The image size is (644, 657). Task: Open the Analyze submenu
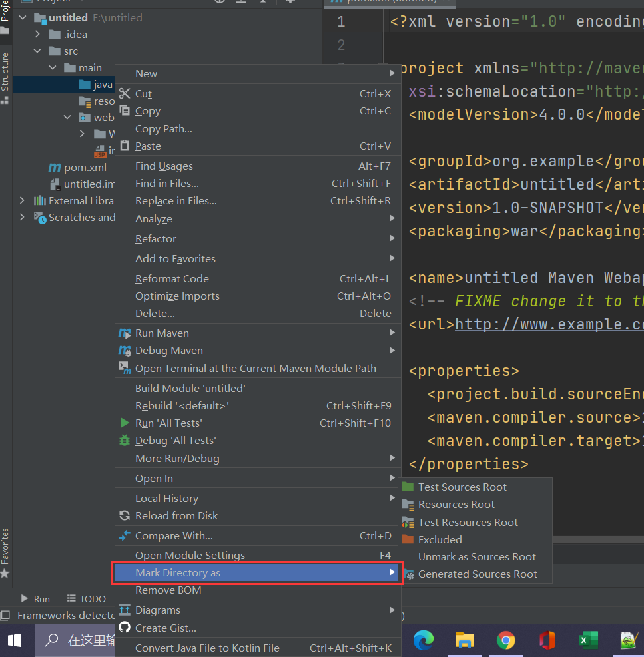[258, 218]
